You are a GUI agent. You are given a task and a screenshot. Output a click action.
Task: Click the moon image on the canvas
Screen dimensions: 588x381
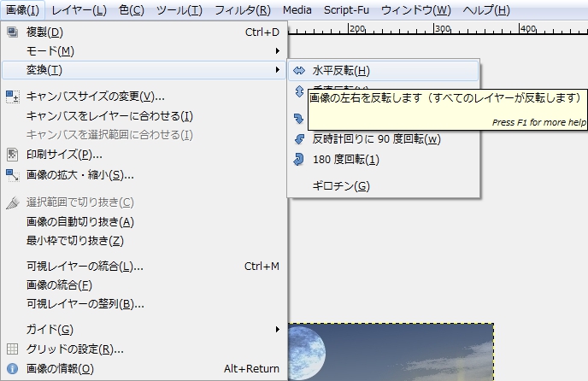[306, 353]
